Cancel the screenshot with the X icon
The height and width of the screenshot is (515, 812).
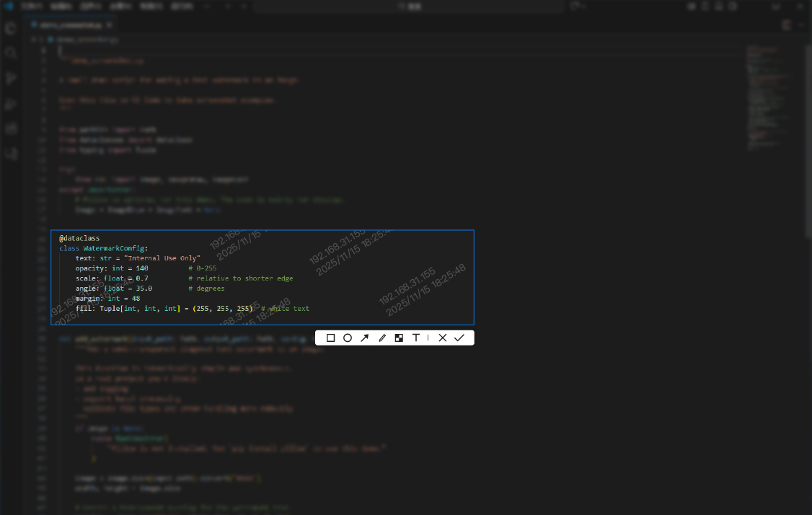click(x=443, y=338)
